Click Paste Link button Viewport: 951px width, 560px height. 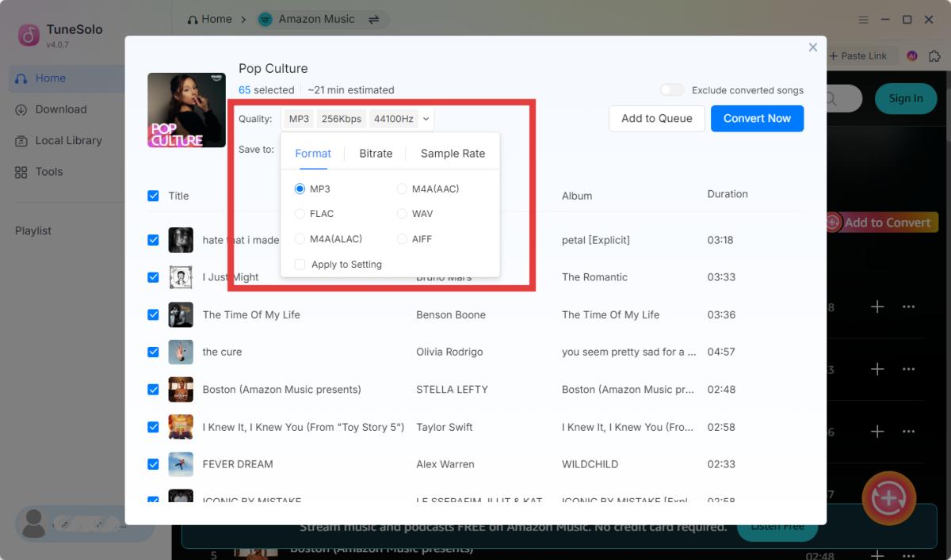pos(859,55)
